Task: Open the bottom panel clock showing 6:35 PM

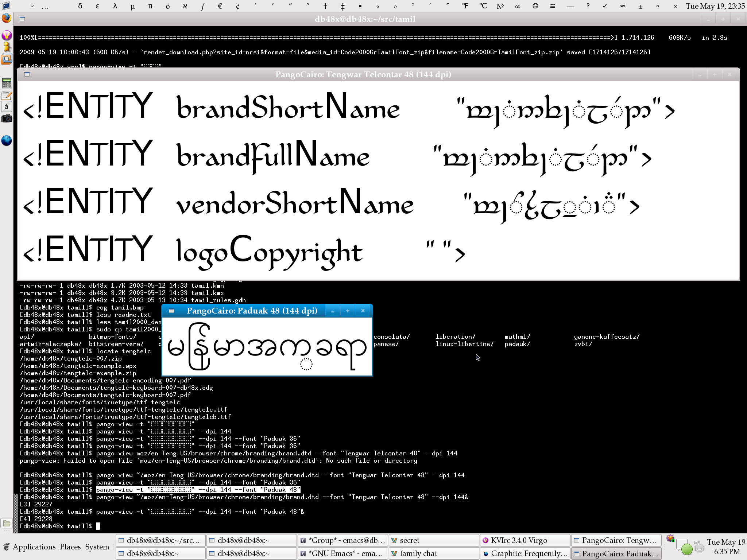Action: pos(726,547)
